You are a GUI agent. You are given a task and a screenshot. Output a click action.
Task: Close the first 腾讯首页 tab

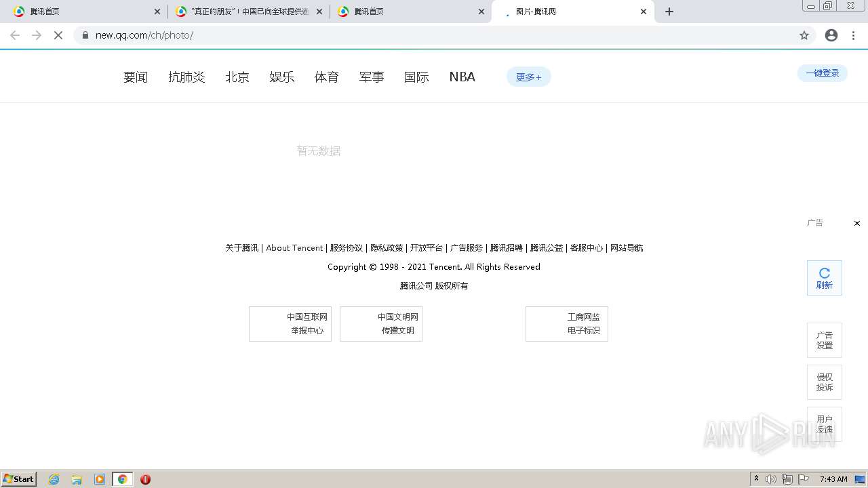pyautogui.click(x=157, y=12)
